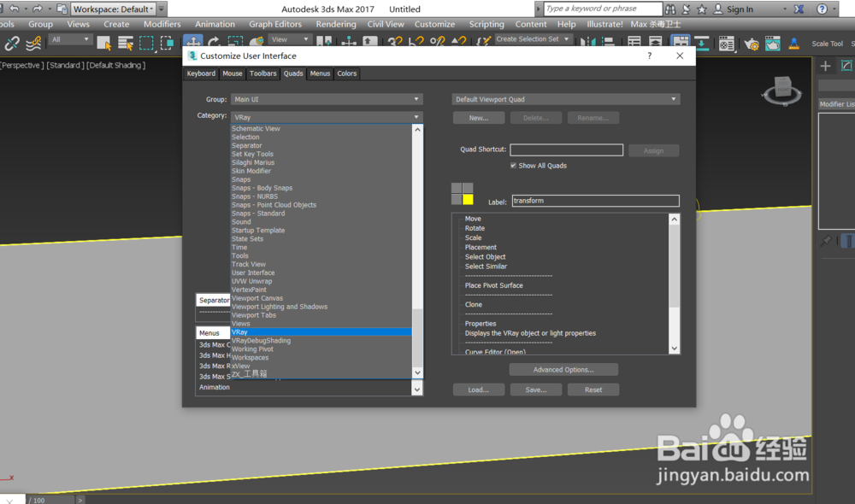Screen dimensions: 855x504
Task: Click the Reset button
Action: 593,390
